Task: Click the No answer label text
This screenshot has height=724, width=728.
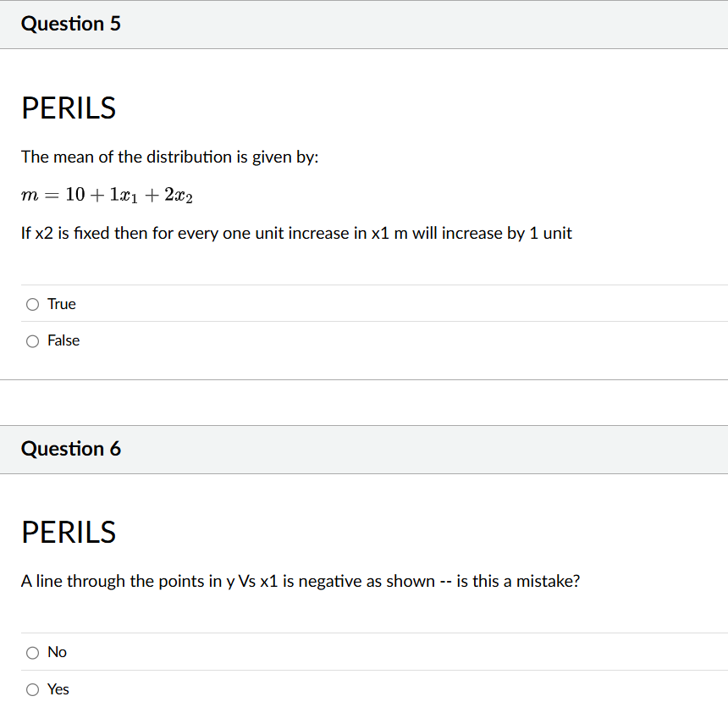Action: click(x=58, y=652)
